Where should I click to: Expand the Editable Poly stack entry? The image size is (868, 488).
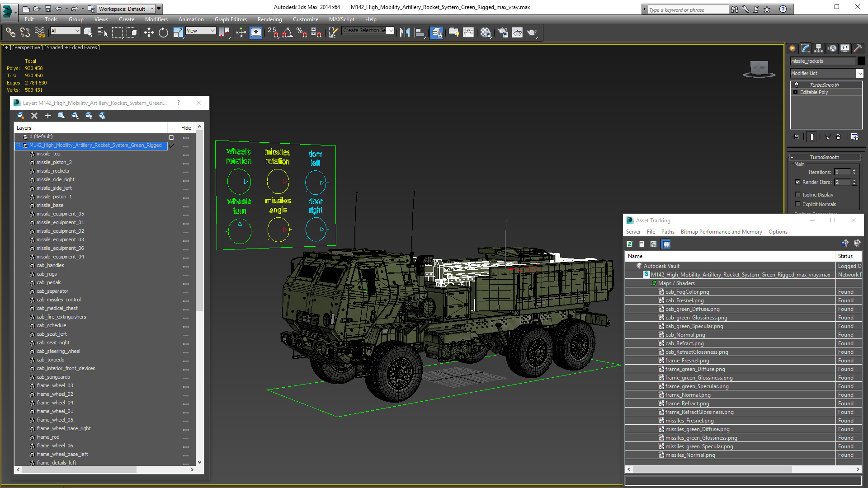pos(796,92)
